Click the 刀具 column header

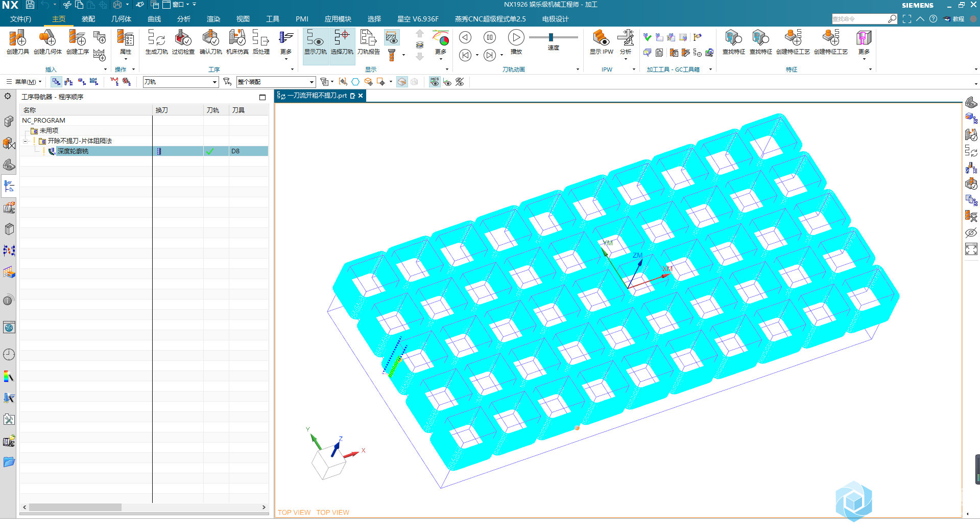tap(249, 110)
